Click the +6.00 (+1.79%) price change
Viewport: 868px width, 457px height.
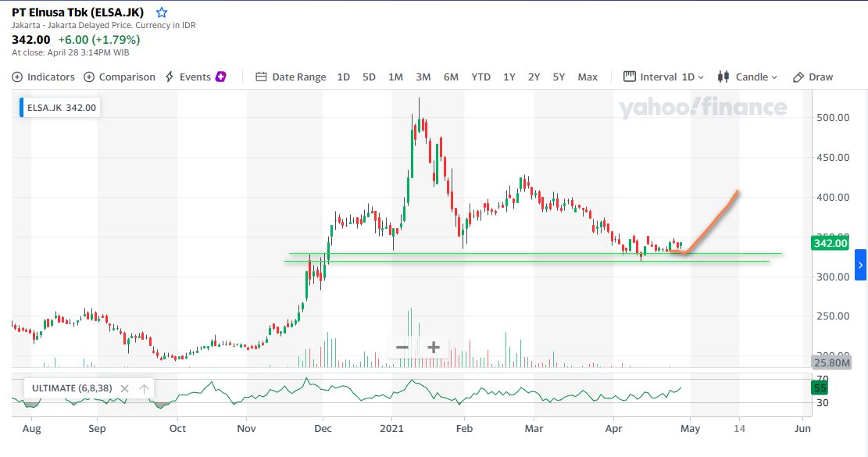99,40
